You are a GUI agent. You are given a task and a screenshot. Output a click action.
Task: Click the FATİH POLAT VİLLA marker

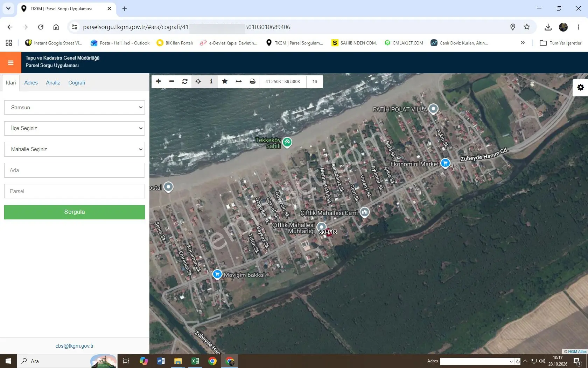pyautogui.click(x=433, y=109)
